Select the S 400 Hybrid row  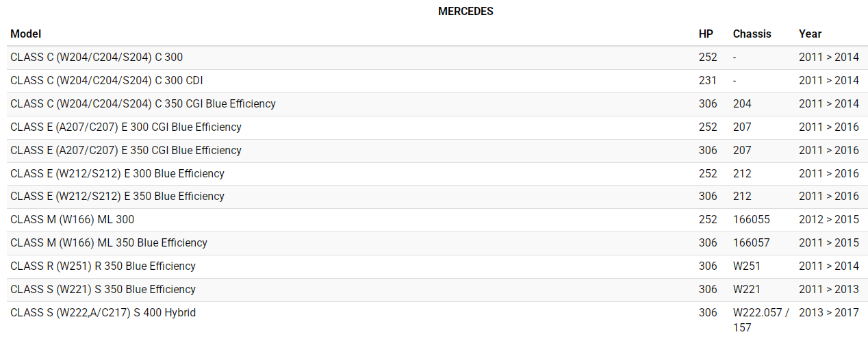(103, 313)
